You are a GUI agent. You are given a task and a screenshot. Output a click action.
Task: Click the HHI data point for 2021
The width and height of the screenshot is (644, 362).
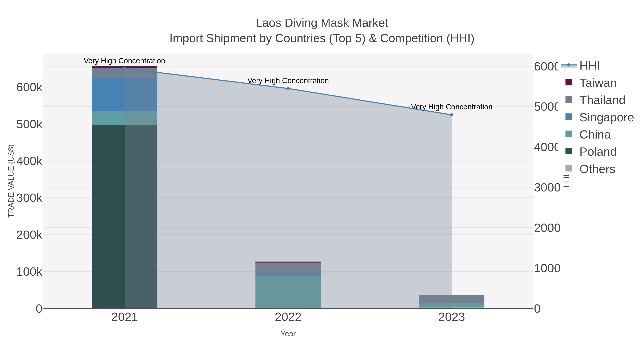coord(125,68)
